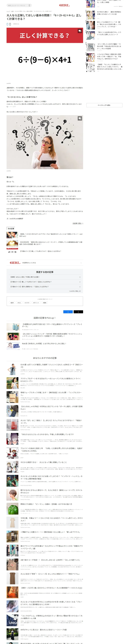Open article 『インサイド・ヘッド２』のテーマを心理学教授が解説
129x644 pixels.
51,478
